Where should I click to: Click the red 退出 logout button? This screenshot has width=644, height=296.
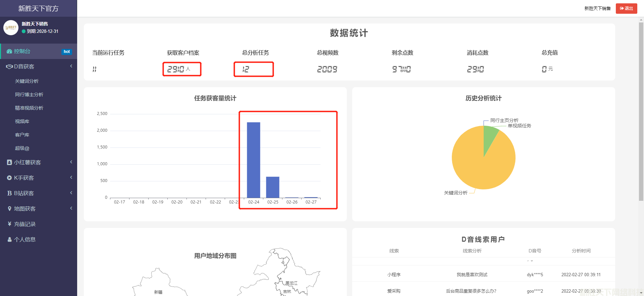coord(626,8)
